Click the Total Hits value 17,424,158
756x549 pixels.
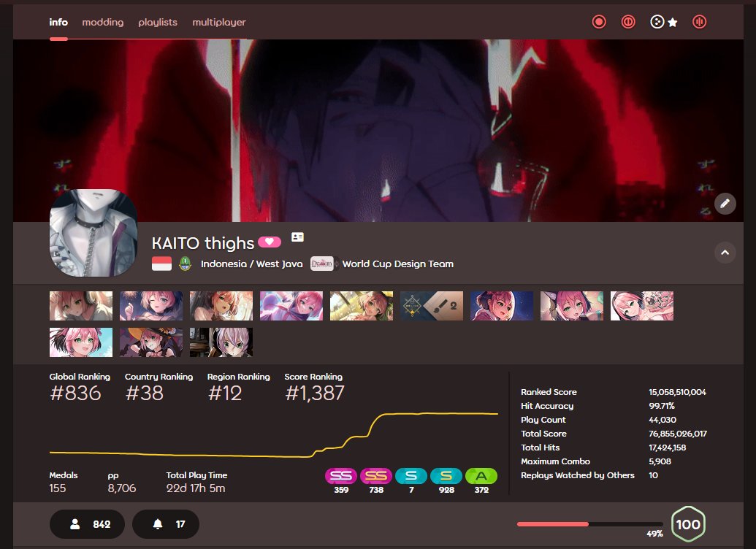click(x=668, y=448)
